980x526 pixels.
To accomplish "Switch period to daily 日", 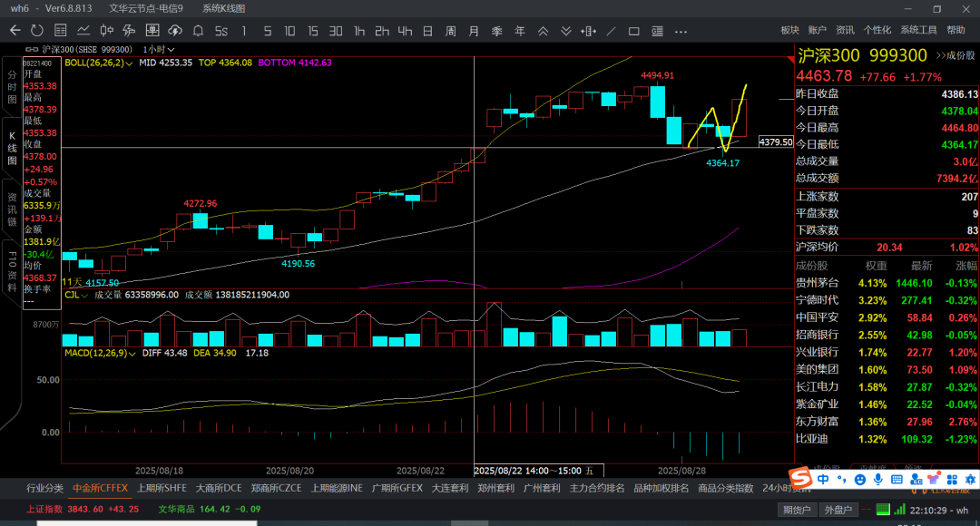I will pyautogui.click(x=427, y=31).
